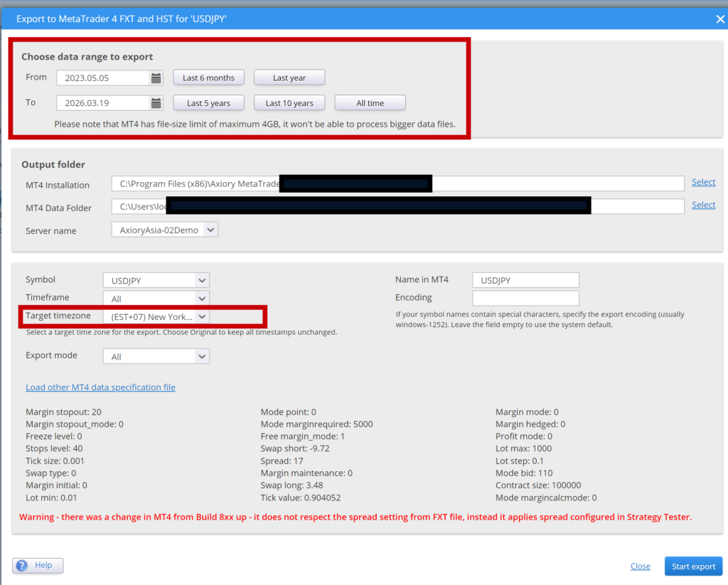Image resolution: width=728 pixels, height=585 pixels.
Task: Pick the Last 10 years range
Action: coord(289,103)
